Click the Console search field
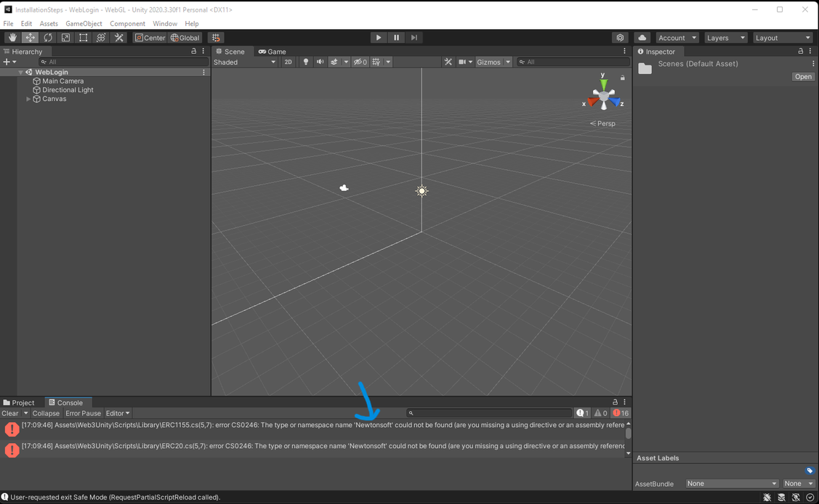Screen dimensions: 819x504 pos(489,412)
